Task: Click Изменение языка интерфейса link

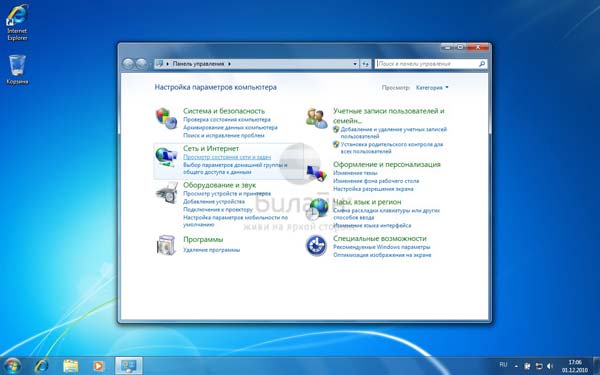Action: click(372, 226)
